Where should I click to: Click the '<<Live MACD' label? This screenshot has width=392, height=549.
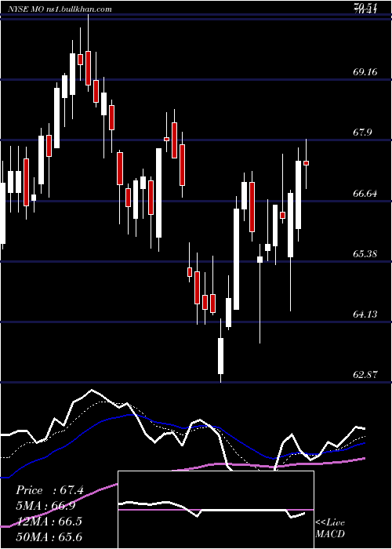tap(330, 528)
